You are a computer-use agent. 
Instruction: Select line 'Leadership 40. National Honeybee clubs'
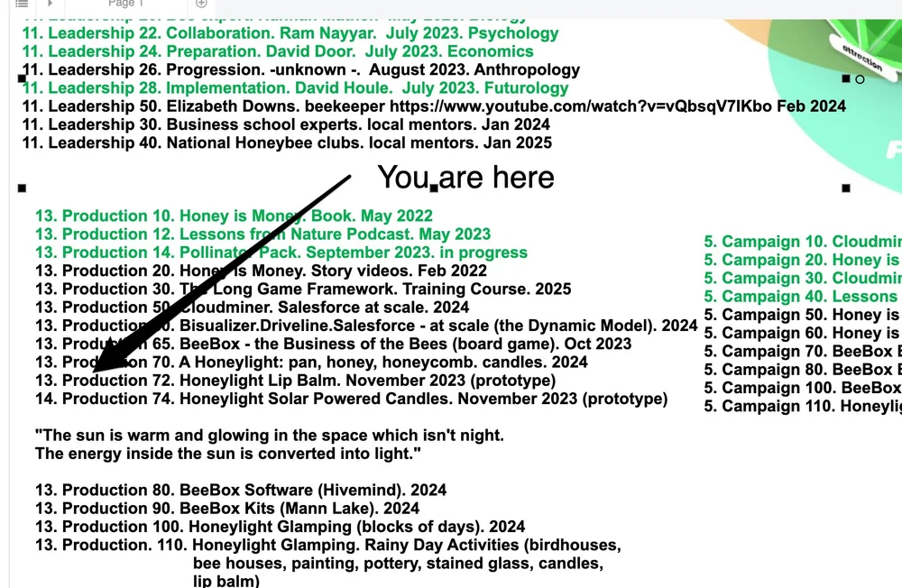coord(287,143)
